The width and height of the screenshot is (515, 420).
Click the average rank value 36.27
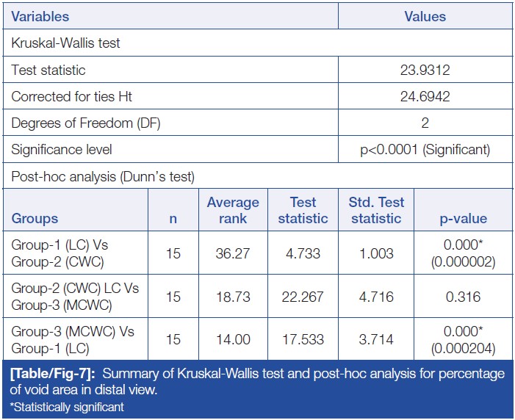pyautogui.click(x=232, y=253)
